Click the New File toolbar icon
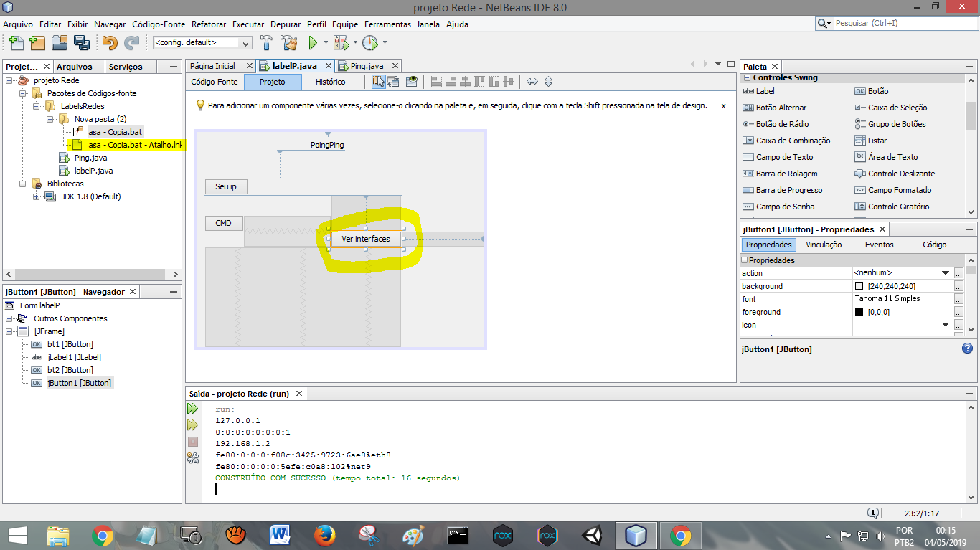Image resolution: width=980 pixels, height=550 pixels. click(15, 43)
